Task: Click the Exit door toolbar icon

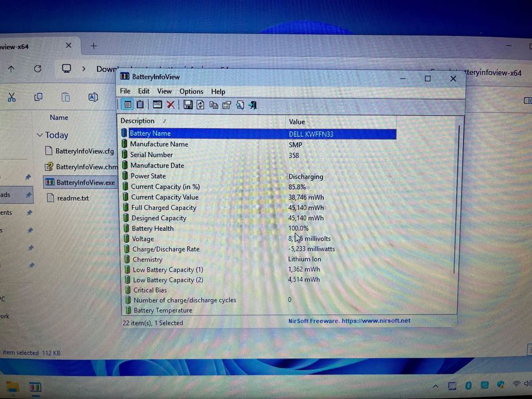Action: pyautogui.click(x=253, y=105)
